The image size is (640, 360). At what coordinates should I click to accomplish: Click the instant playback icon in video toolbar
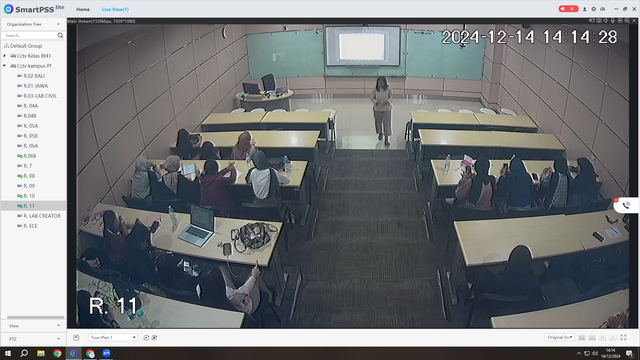(x=620, y=20)
